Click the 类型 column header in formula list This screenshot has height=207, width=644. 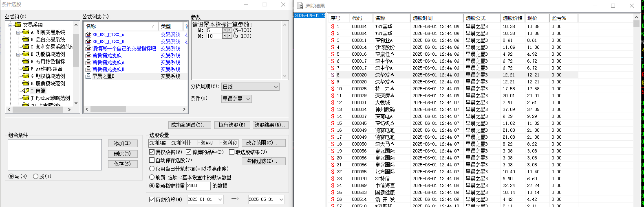coord(170,26)
